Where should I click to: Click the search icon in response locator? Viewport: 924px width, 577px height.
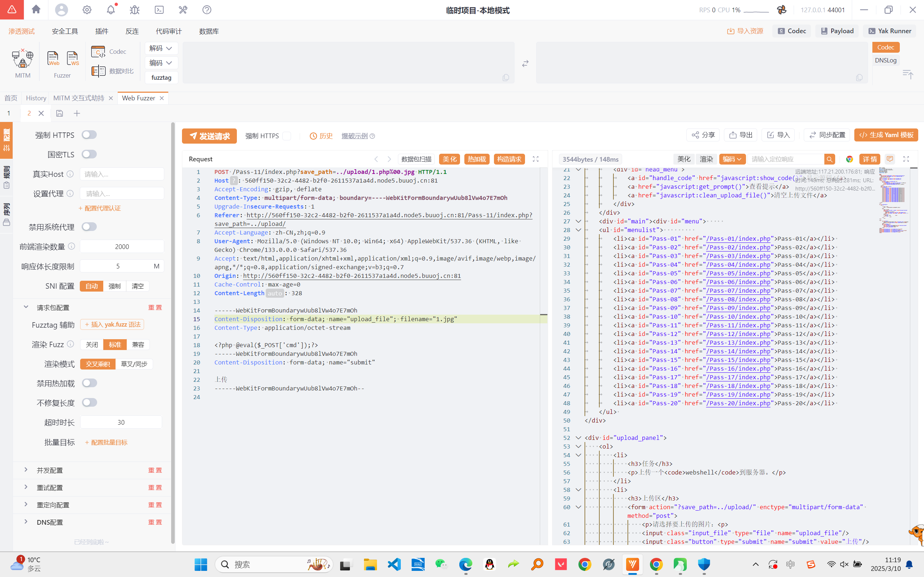click(829, 159)
